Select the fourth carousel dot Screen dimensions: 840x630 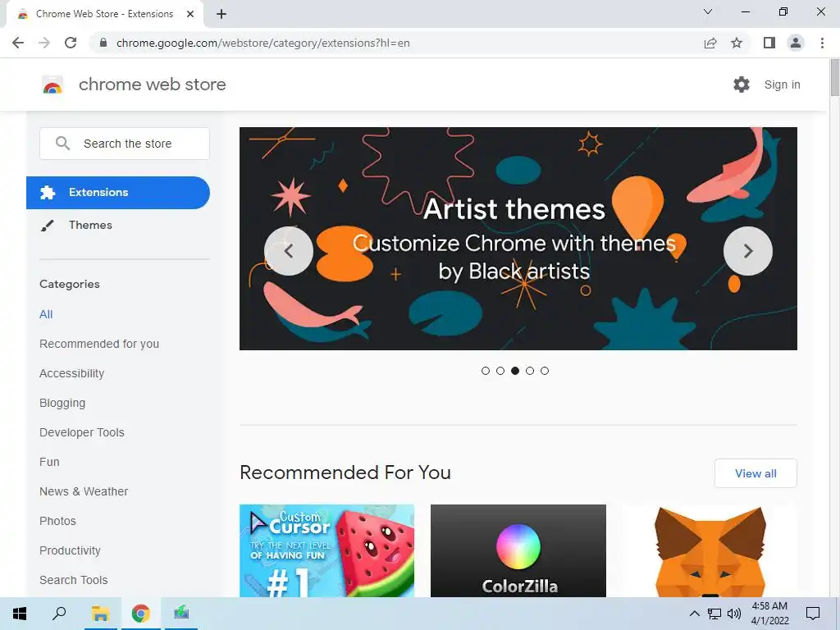point(530,371)
